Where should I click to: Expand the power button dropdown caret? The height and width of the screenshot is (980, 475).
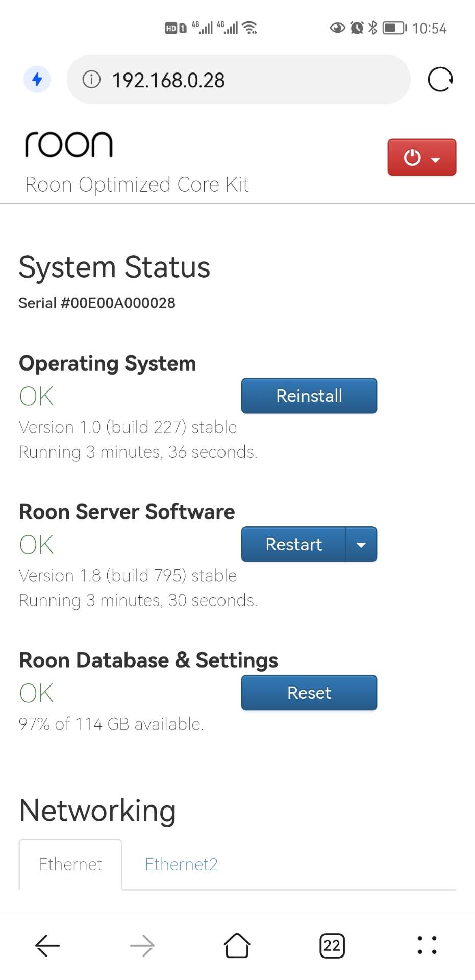(x=436, y=160)
